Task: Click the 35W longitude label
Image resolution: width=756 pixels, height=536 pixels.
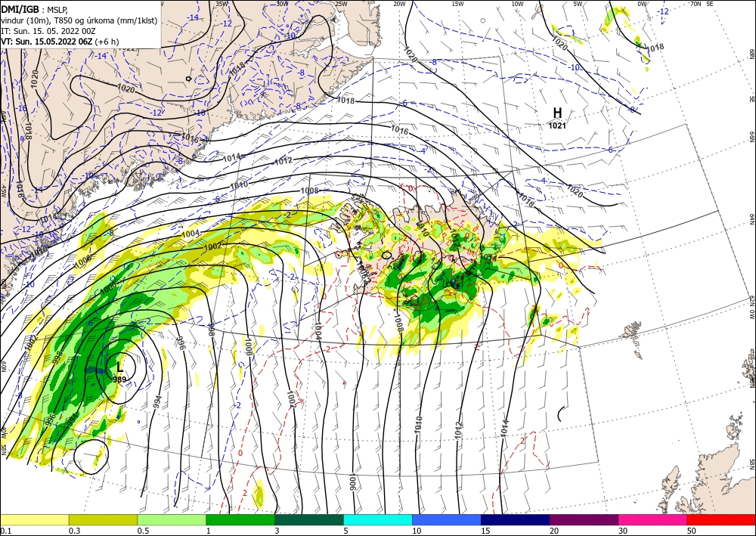Action: [222, 4]
